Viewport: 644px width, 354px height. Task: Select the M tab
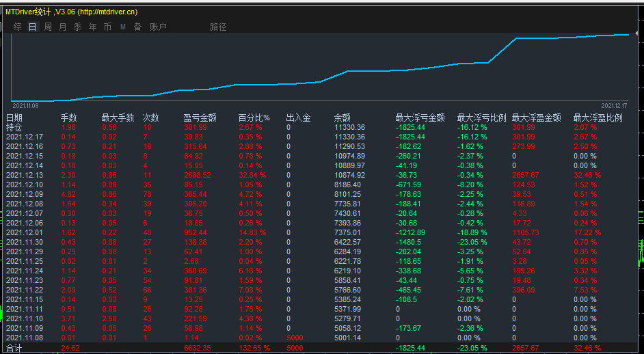tap(123, 27)
